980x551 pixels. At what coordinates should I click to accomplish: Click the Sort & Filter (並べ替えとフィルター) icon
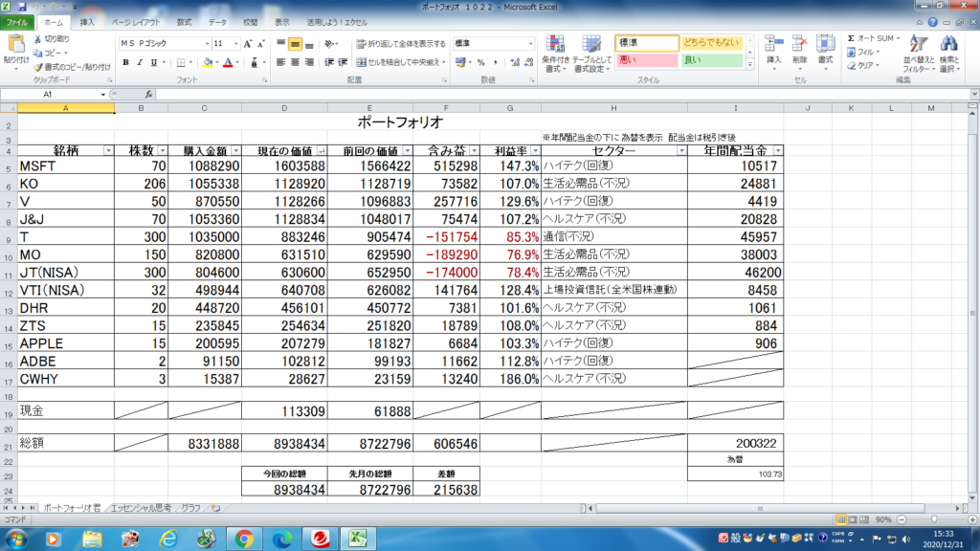(918, 45)
